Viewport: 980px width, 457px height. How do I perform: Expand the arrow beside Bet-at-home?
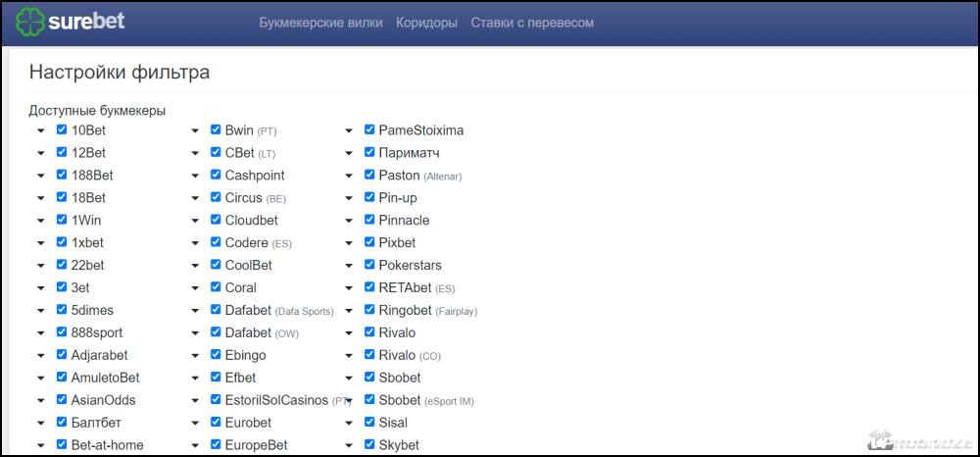pyautogui.click(x=40, y=446)
